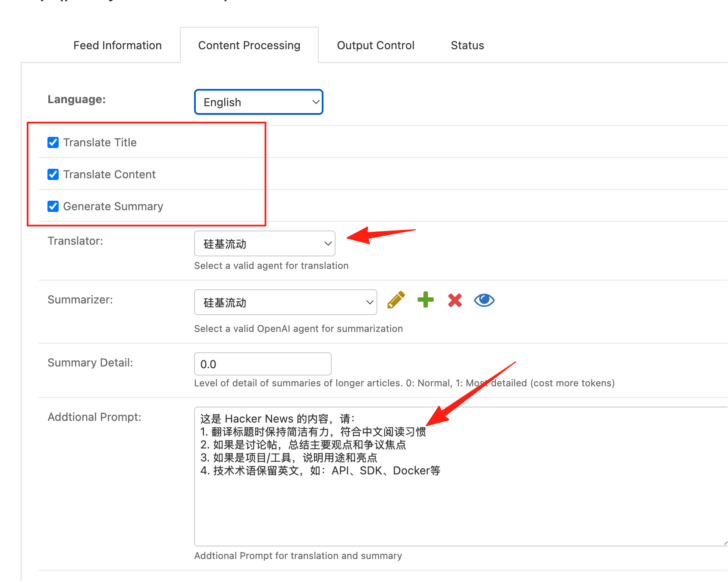Viewport: 728px width, 581px height.
Task: Grab the textarea resize handle corner
Action: [725, 543]
